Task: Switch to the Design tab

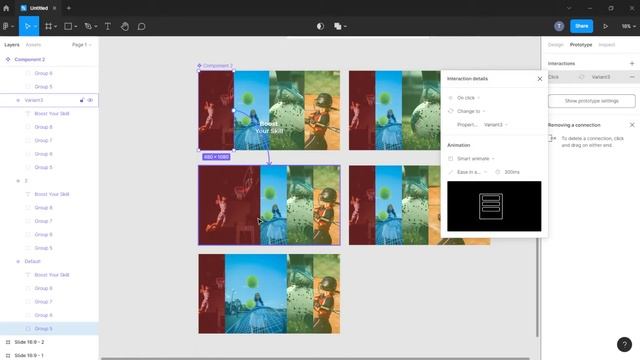Action: [x=555, y=44]
